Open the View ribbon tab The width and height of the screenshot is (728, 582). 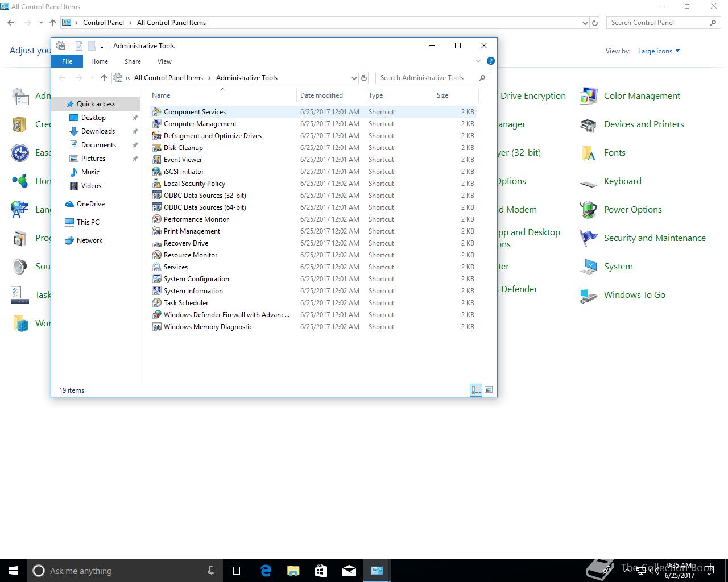click(x=164, y=61)
